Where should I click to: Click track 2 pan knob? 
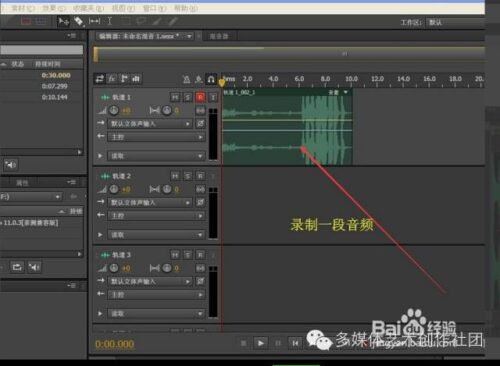click(x=167, y=189)
